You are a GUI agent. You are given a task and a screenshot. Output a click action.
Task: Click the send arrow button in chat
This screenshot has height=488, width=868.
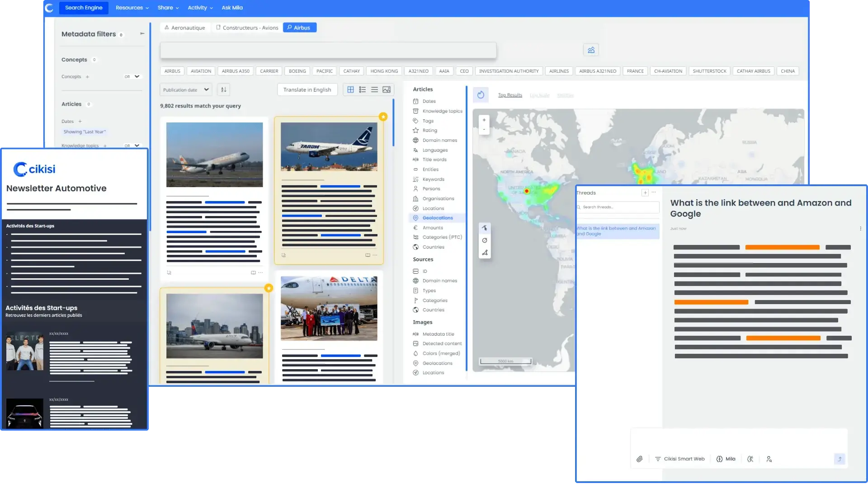tap(840, 459)
